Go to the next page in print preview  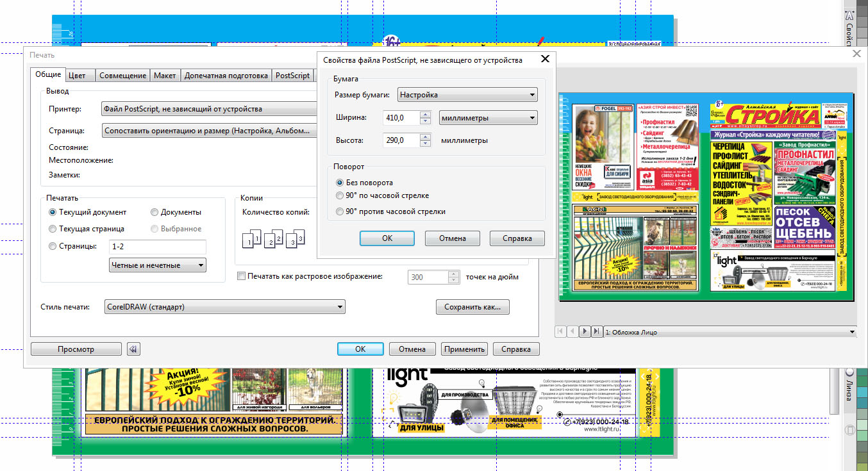(584, 331)
